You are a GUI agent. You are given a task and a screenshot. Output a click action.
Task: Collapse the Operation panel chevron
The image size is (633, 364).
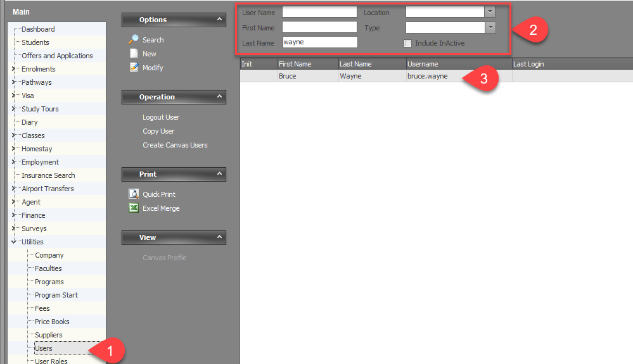(x=219, y=97)
